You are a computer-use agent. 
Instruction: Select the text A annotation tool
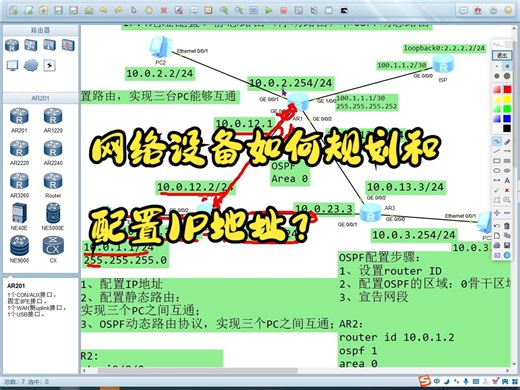507,180
